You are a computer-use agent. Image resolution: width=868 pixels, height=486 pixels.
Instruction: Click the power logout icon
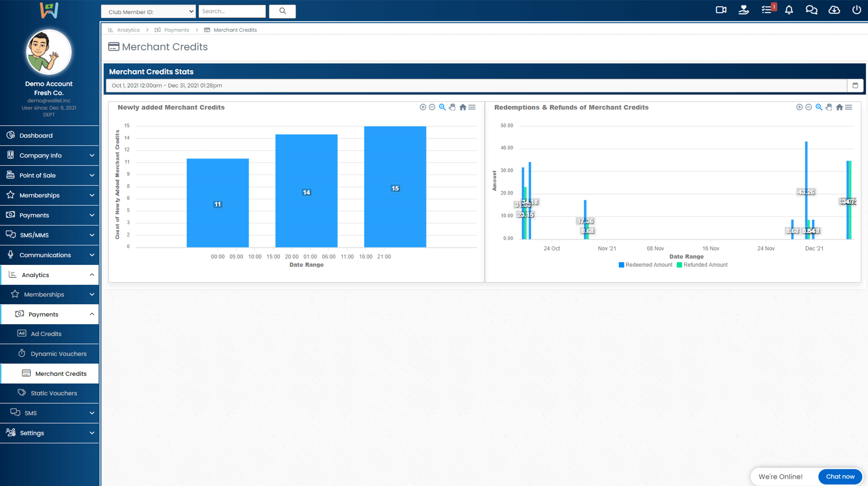[x=856, y=10]
